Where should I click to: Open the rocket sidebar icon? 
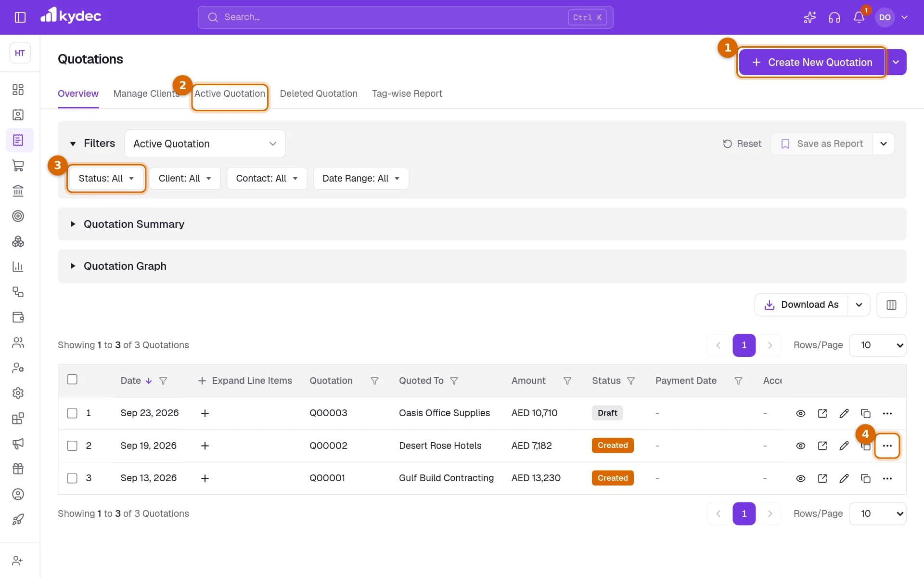[18, 519]
